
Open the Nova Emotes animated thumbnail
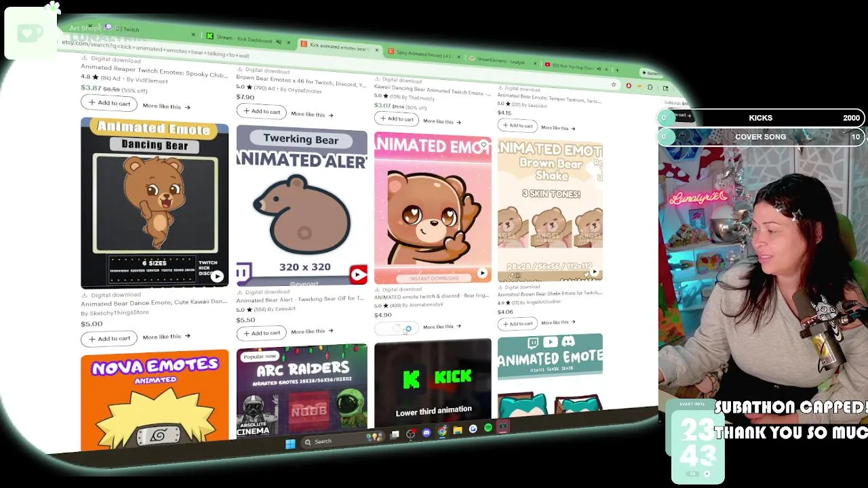[155, 400]
